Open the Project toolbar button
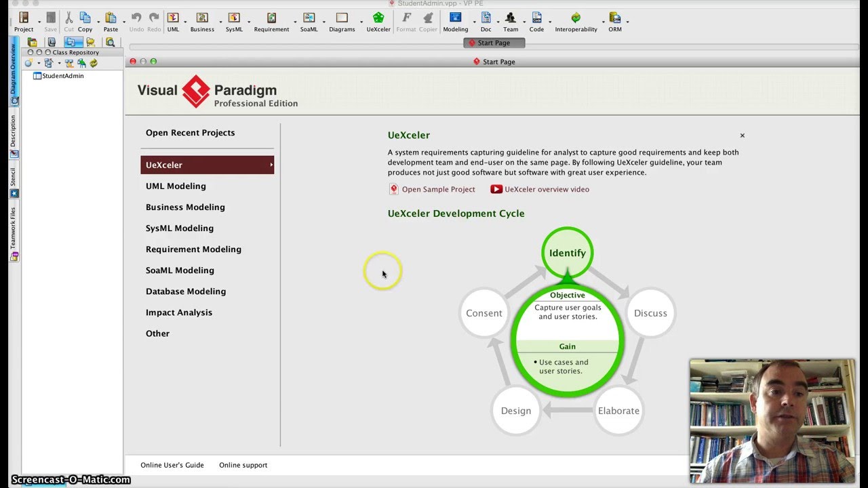 (24, 22)
